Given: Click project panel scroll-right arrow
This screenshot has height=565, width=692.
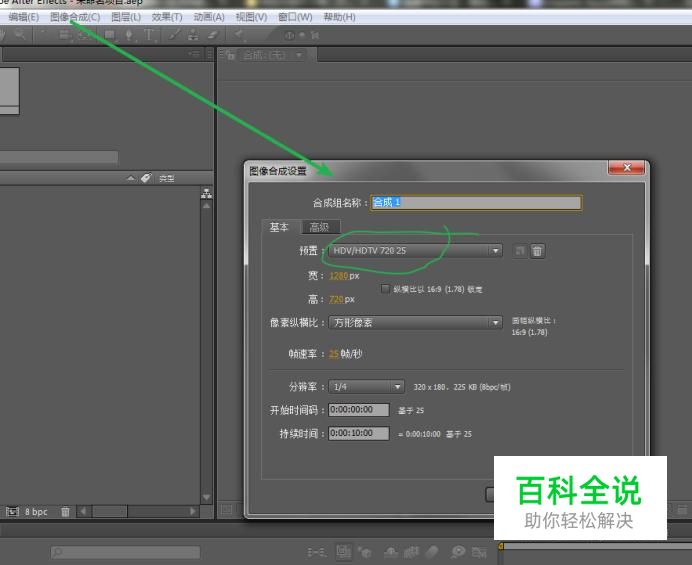Looking at the screenshot, I should (x=192, y=511).
